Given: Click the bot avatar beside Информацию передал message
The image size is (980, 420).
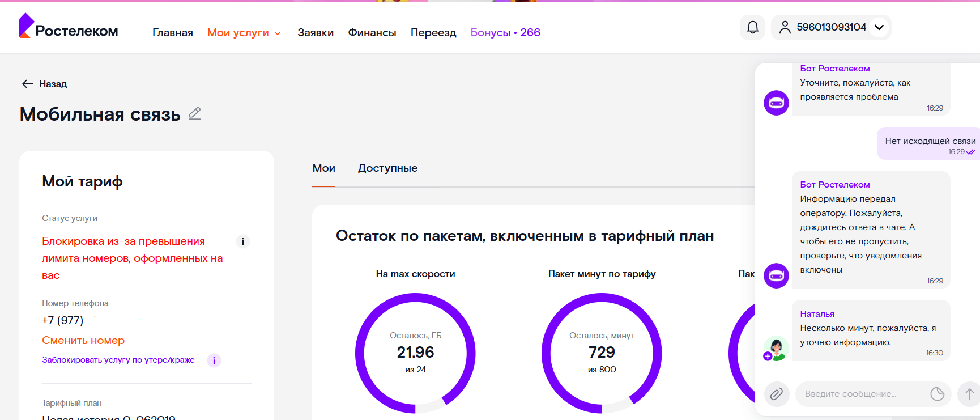Looking at the screenshot, I should tap(776, 275).
